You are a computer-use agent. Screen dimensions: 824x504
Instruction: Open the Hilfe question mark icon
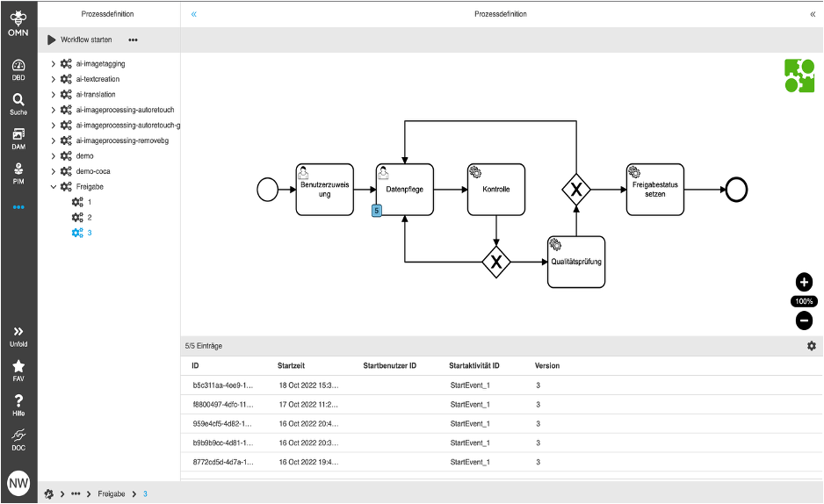click(x=18, y=404)
